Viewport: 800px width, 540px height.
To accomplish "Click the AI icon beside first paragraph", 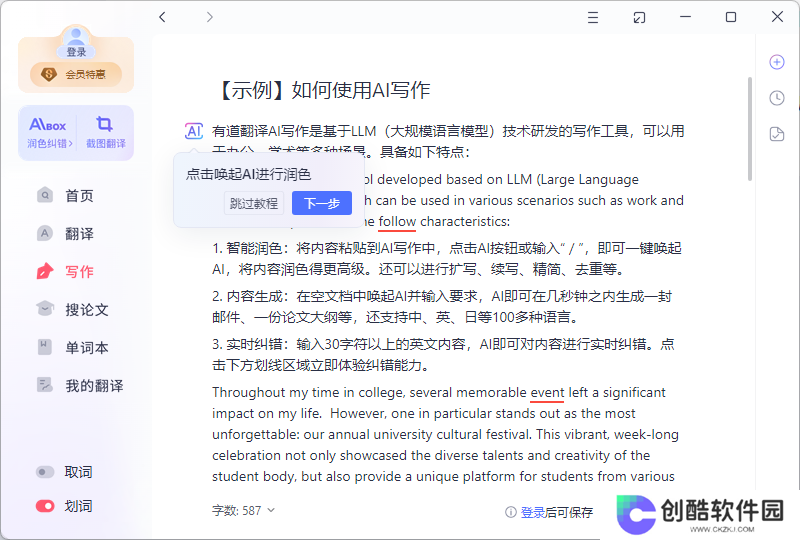I will pos(194,131).
